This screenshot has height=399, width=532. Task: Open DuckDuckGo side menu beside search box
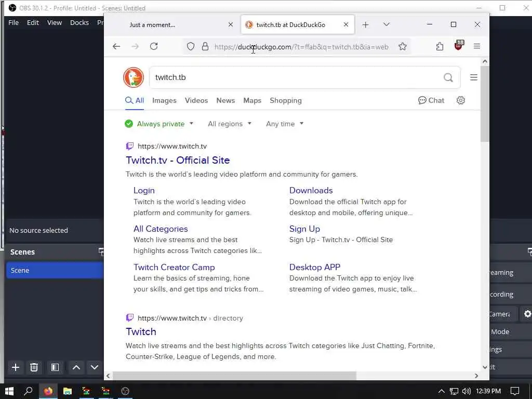[474, 77]
